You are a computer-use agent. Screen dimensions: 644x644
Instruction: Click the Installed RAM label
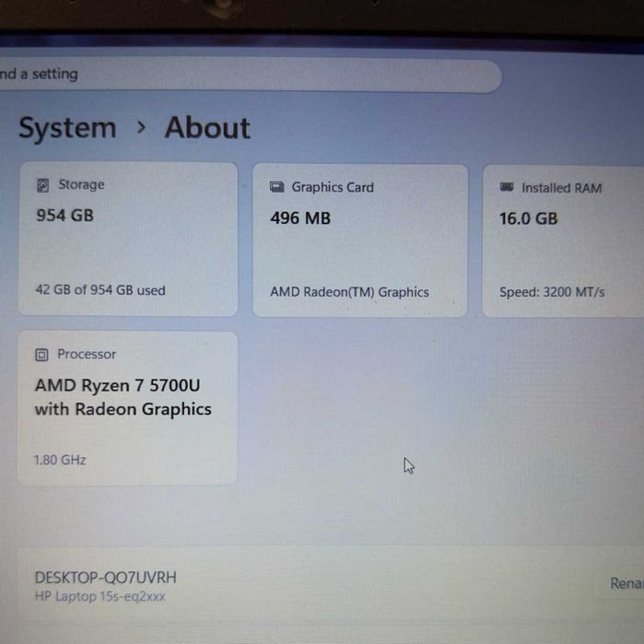pos(561,188)
